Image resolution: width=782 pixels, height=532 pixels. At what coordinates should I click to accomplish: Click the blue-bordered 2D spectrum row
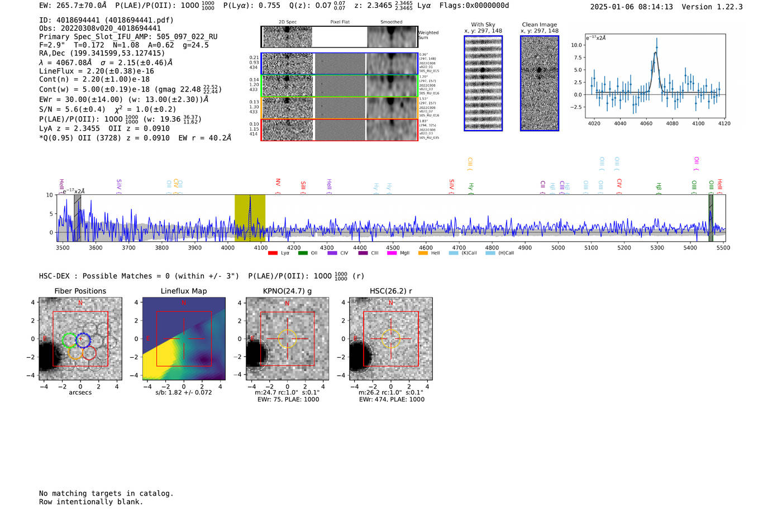click(339, 64)
